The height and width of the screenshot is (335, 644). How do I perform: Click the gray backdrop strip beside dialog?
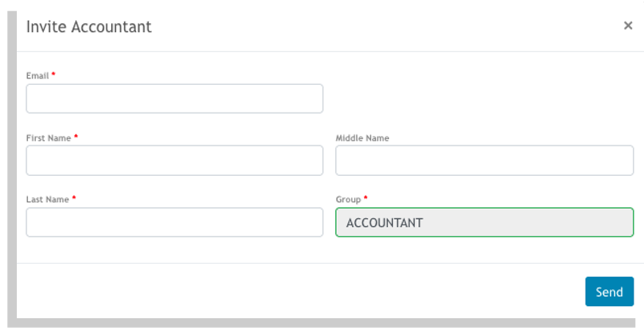click(x=12, y=164)
